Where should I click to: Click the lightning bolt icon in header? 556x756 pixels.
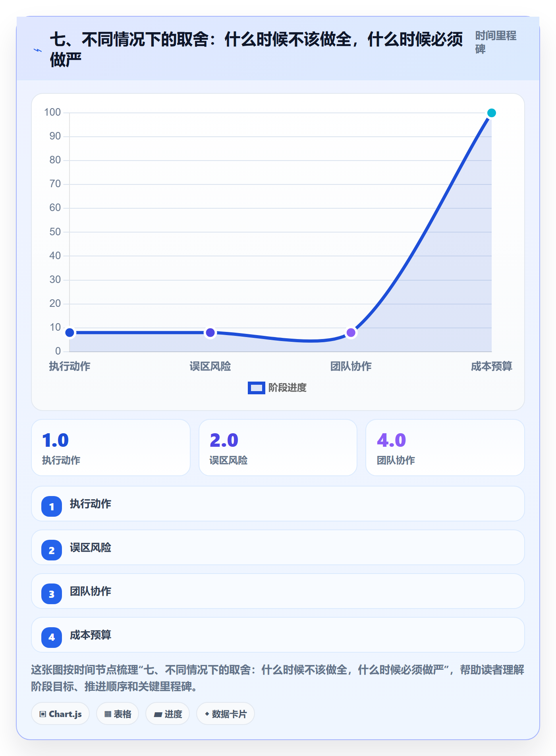point(38,50)
